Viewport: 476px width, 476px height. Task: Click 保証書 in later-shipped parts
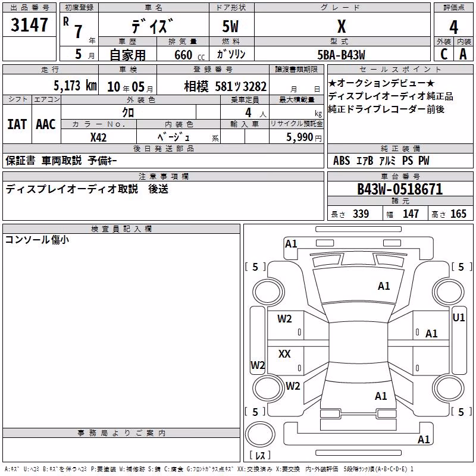[x=20, y=160]
